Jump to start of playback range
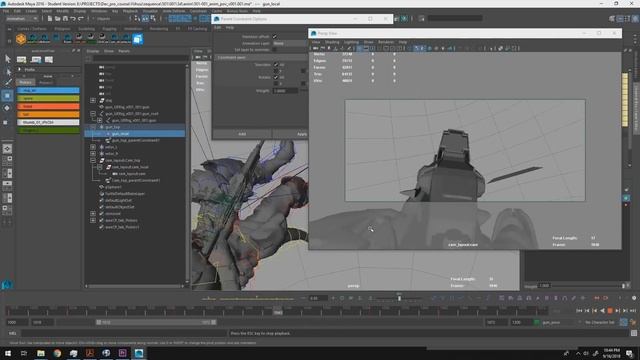640x360 pixels. (x=579, y=311)
